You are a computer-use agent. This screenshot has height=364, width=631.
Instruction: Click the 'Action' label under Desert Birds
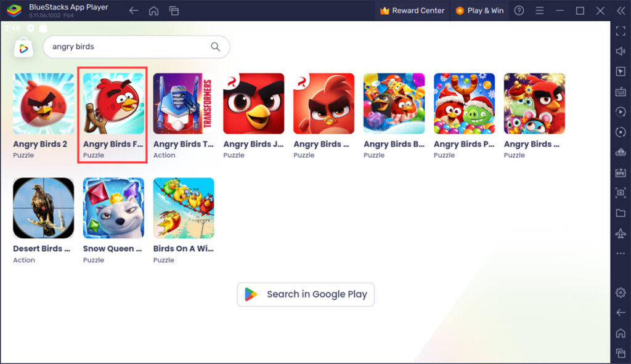click(x=24, y=261)
